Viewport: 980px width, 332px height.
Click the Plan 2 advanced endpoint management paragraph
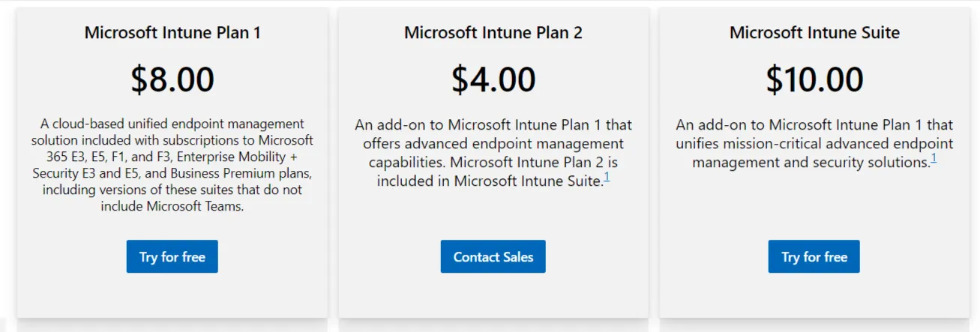pos(493,152)
